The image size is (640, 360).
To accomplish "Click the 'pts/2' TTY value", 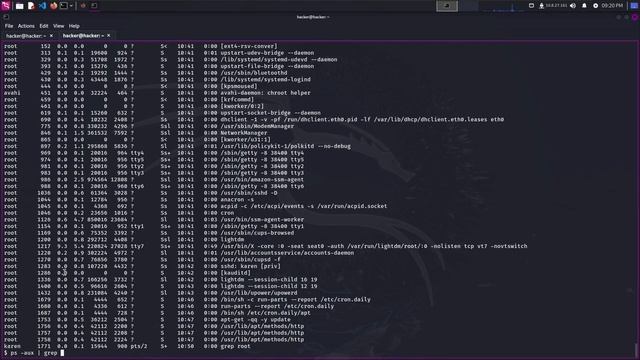I will tap(139, 346).
